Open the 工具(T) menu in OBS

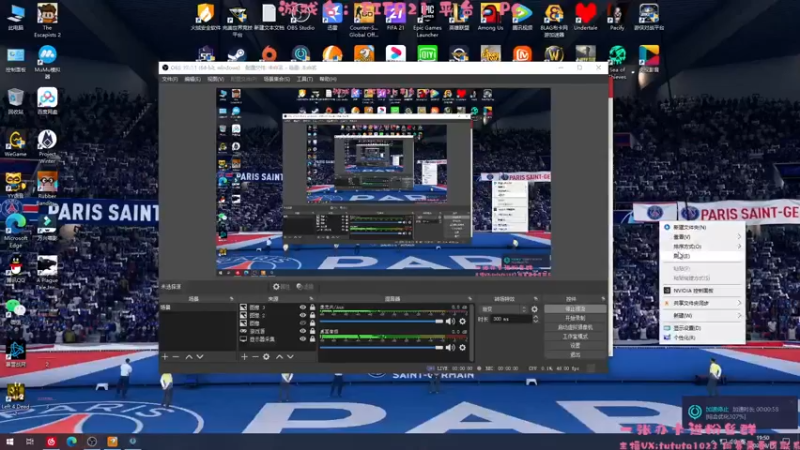tap(305, 79)
